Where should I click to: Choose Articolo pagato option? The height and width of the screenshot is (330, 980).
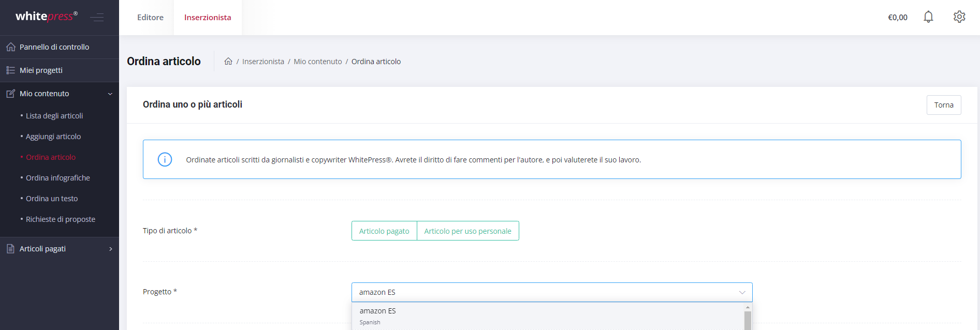(384, 231)
